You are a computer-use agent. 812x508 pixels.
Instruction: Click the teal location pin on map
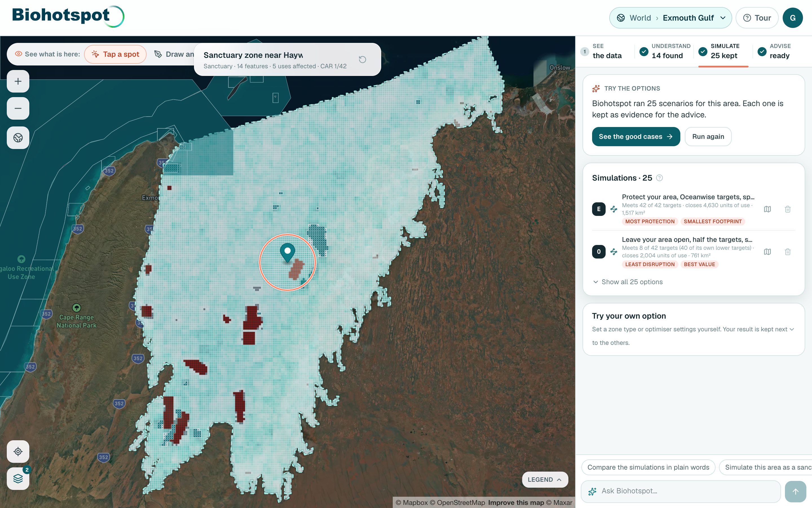point(288,252)
